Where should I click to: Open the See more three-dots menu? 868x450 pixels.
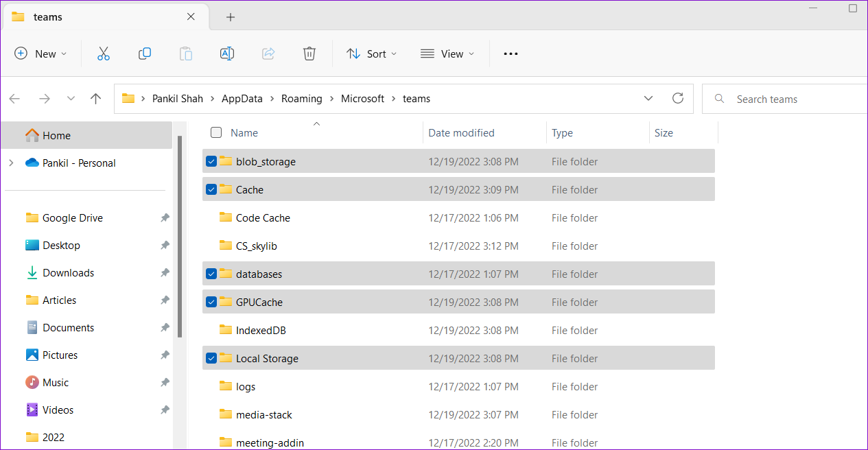click(511, 54)
